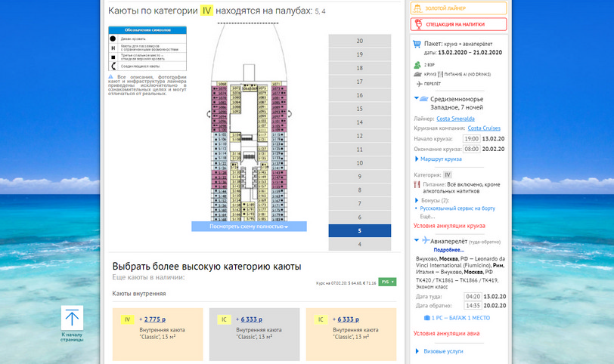
Task: Click the luggage icon beside 1 PC багаж
Action: (x=427, y=318)
